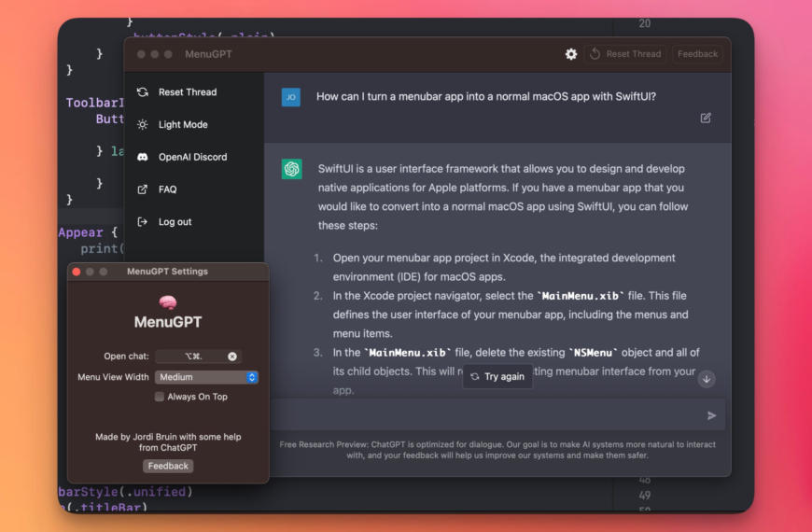Click the MenuGPT Settings title bar text
This screenshot has height=532, width=812.
pyautogui.click(x=167, y=272)
